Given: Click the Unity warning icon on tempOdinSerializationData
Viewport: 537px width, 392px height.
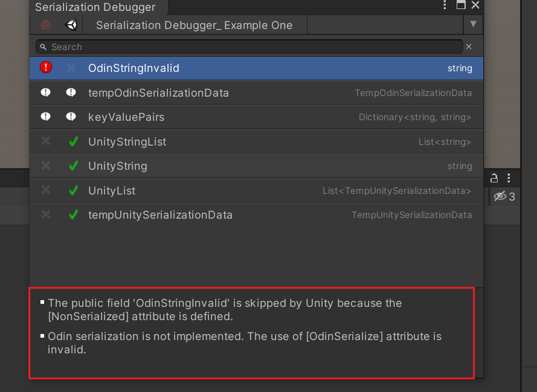Looking at the screenshot, I should pyautogui.click(x=71, y=92).
